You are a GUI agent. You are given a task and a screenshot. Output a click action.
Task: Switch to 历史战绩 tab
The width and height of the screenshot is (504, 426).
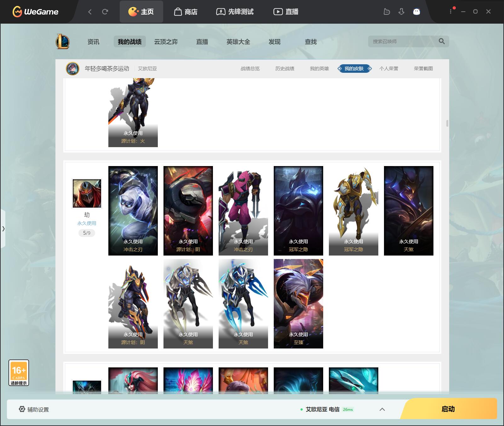[285, 68]
